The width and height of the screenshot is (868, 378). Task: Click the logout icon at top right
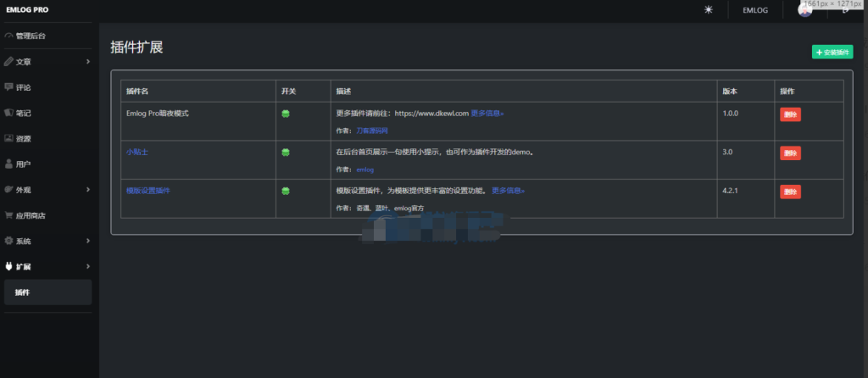pos(845,10)
